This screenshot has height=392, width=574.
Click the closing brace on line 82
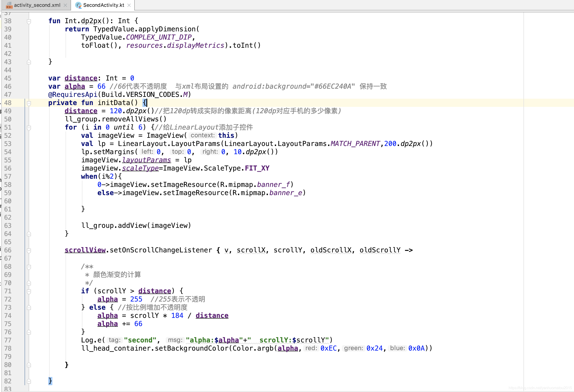click(x=50, y=381)
